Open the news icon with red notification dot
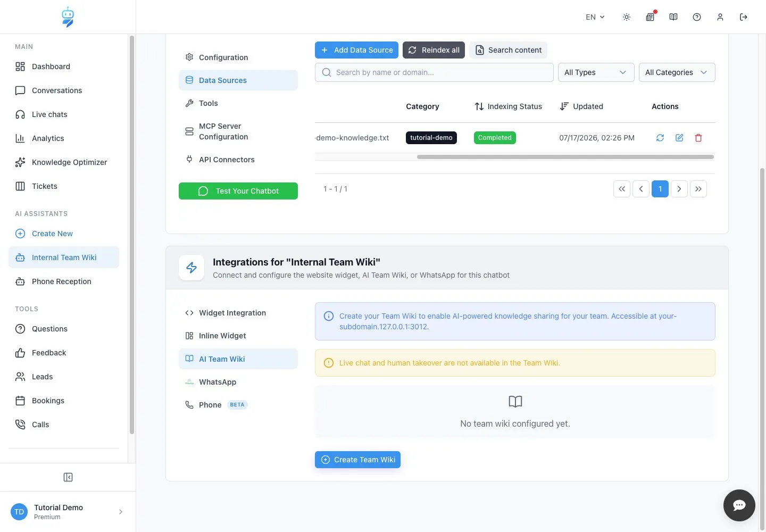 point(650,17)
